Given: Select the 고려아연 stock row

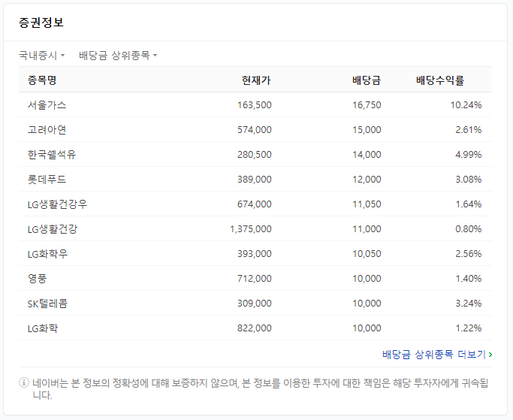Looking at the screenshot, I should tap(47, 130).
